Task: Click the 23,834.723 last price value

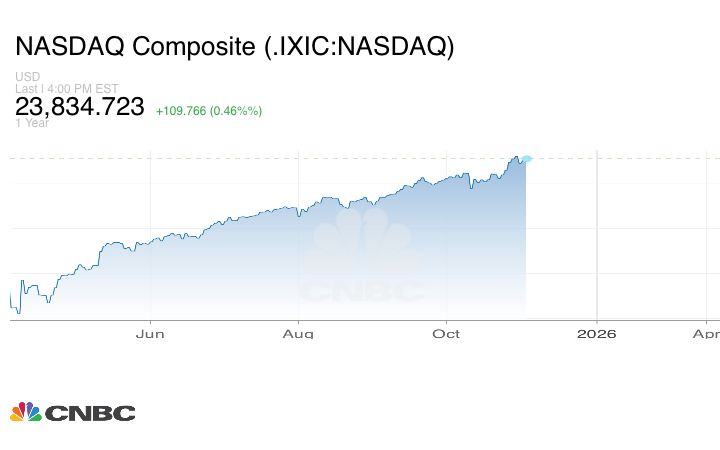Action: 80,107
